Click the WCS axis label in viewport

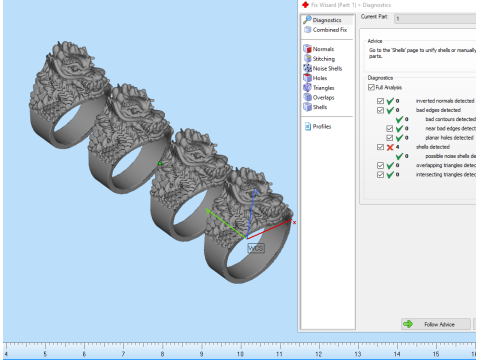[x=256, y=248]
